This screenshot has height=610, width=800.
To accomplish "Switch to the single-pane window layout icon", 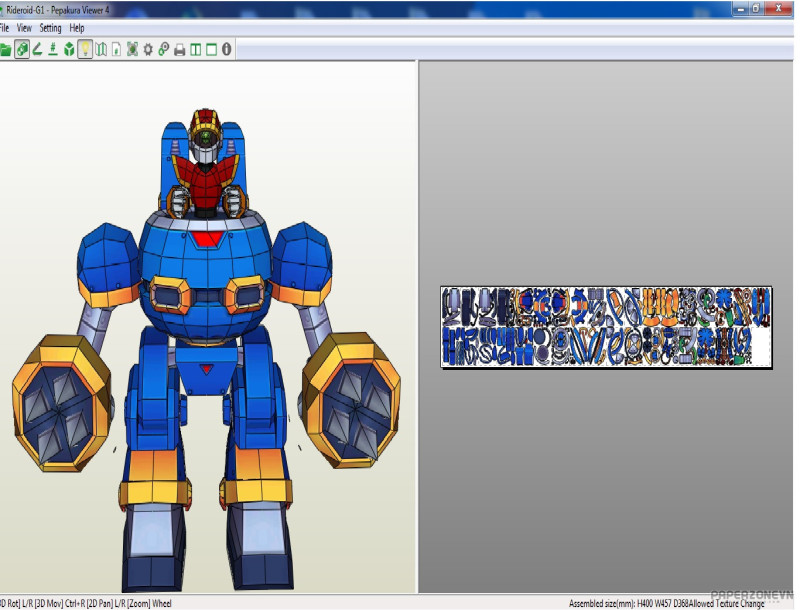I will click(211, 49).
